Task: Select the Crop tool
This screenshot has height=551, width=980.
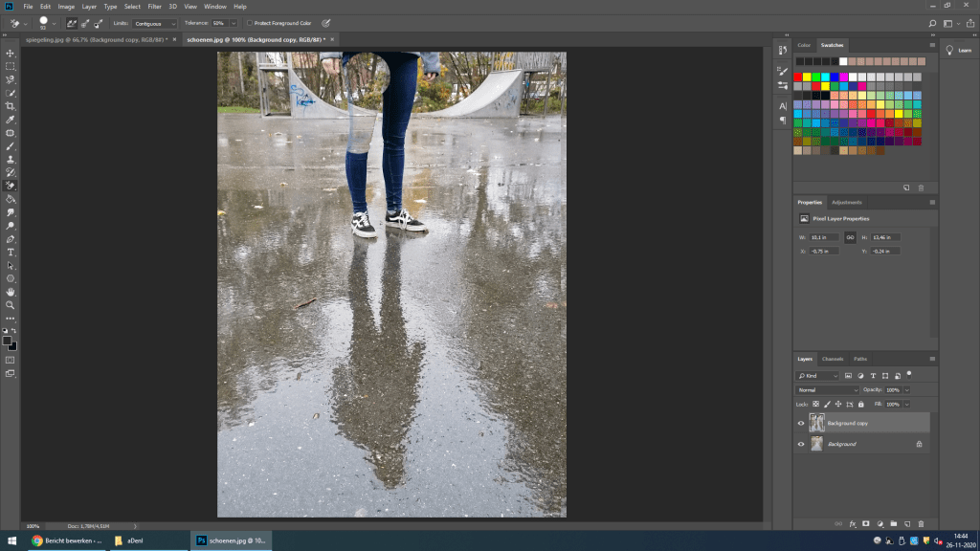Action: [11, 106]
